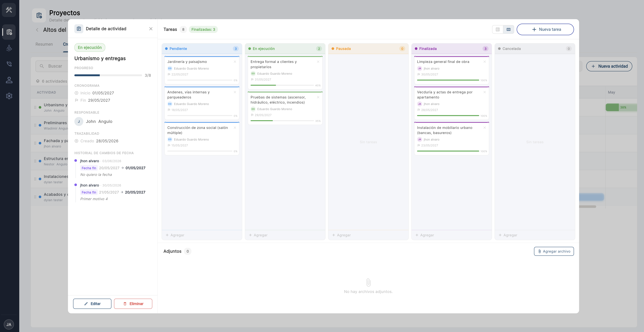Remove the Andenes, vías internas task
This screenshot has width=644, height=332.
(235, 92)
